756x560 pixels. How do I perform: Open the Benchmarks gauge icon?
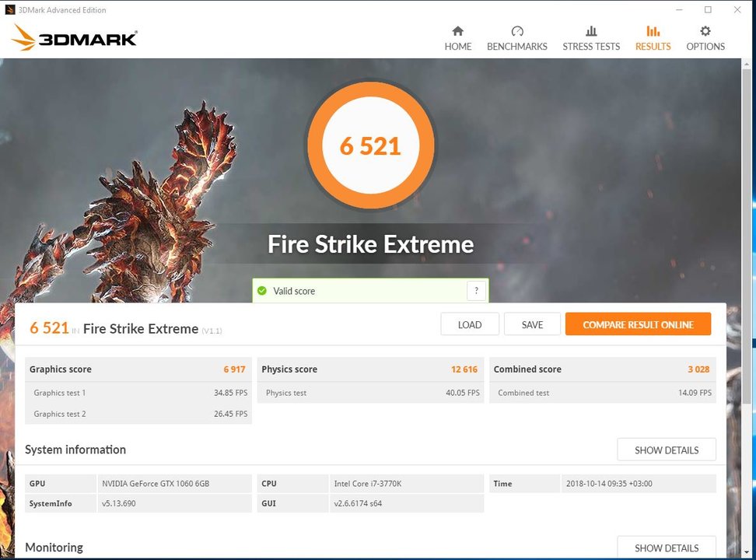[x=517, y=31]
